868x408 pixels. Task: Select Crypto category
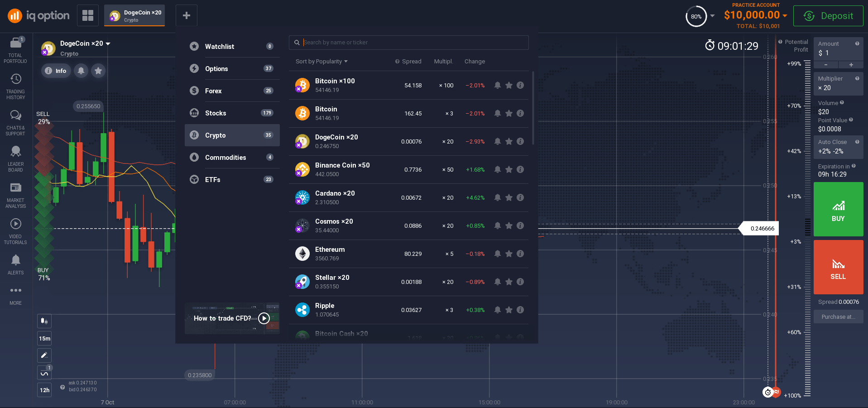tap(232, 135)
